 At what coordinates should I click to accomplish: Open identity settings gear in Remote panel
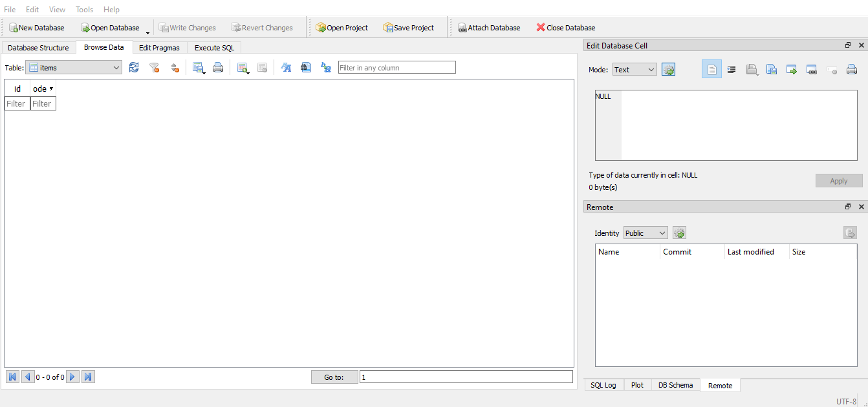(x=678, y=233)
